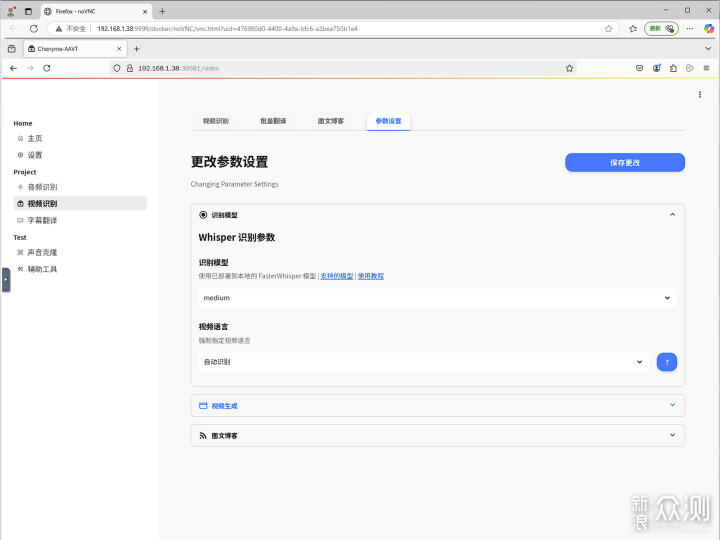Screen dimensions: 720x540
Task: Open Edge settings ellipsis menu
Action: tap(690, 28)
